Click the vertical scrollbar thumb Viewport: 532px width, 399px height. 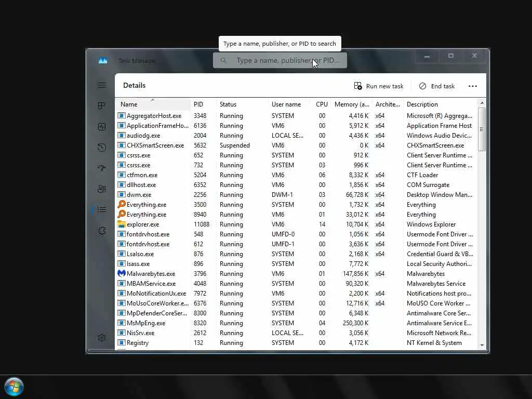482,129
